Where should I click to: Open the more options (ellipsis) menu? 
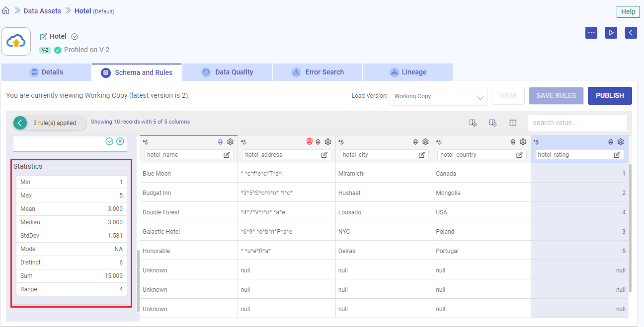pos(591,32)
